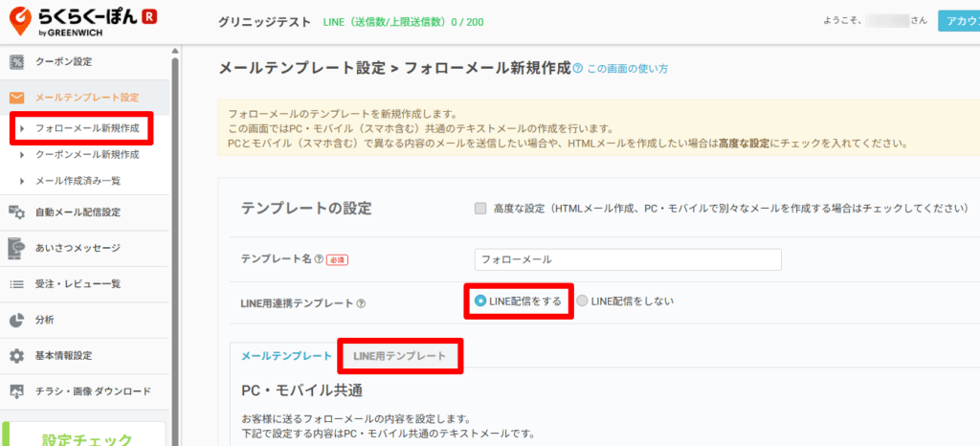The image size is (980, 446).
Task: Click the mail template envelope icon
Action: pos(16,98)
